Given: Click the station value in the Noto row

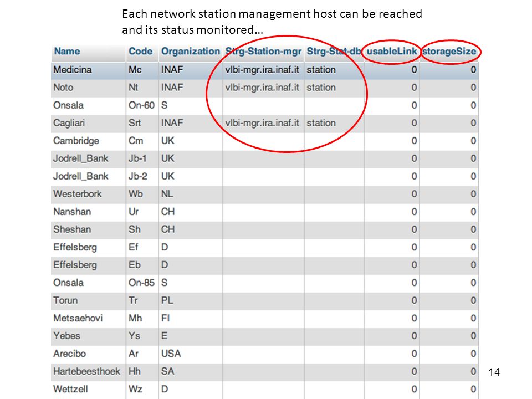Looking at the screenshot, I should (321, 88).
